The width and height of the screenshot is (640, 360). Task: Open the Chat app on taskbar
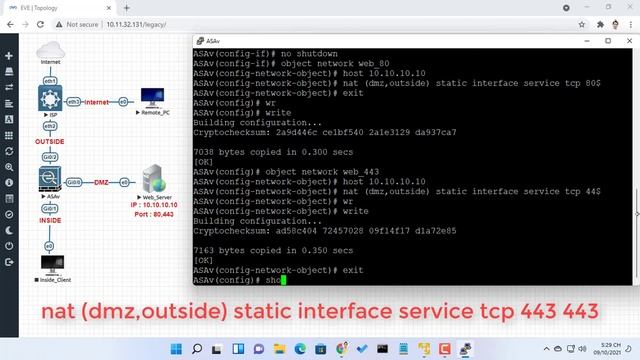pos(259,349)
